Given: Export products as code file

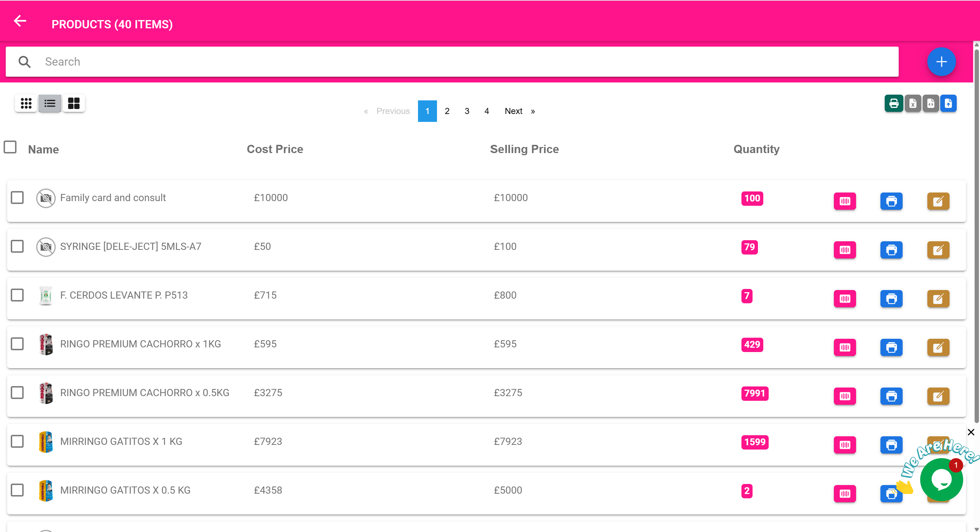Looking at the screenshot, I should coord(931,103).
